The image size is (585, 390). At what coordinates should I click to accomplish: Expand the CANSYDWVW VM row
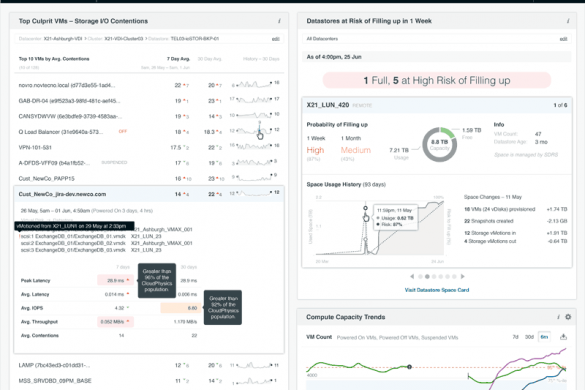point(149,116)
